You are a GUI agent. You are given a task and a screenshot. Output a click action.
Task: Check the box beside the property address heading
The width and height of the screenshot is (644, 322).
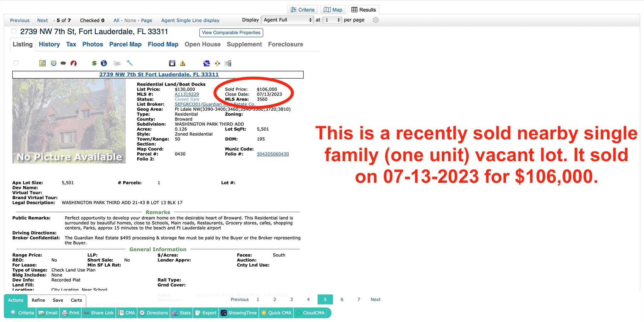click(14, 31)
